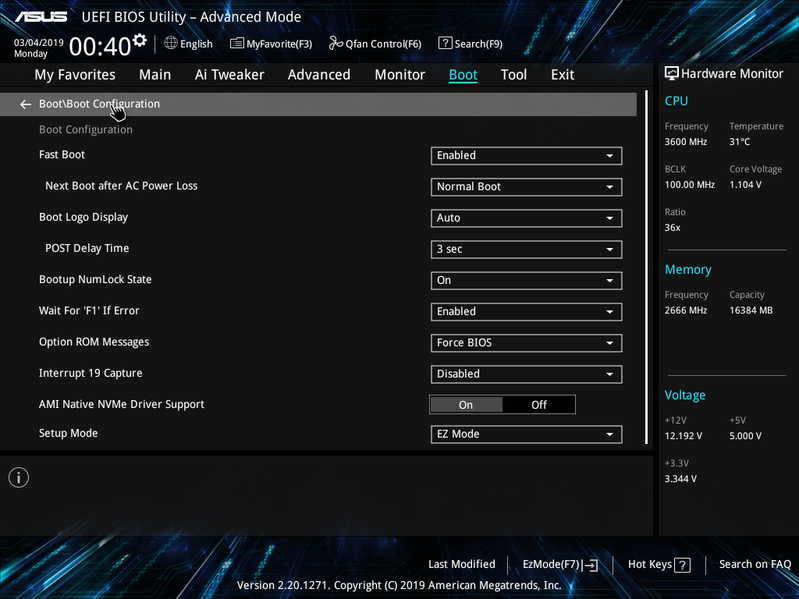Click the 36x ratio value

(x=672, y=228)
